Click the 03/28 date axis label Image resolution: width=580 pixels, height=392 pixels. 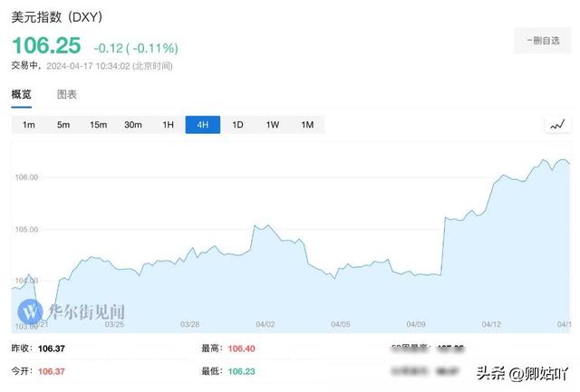coord(189,324)
